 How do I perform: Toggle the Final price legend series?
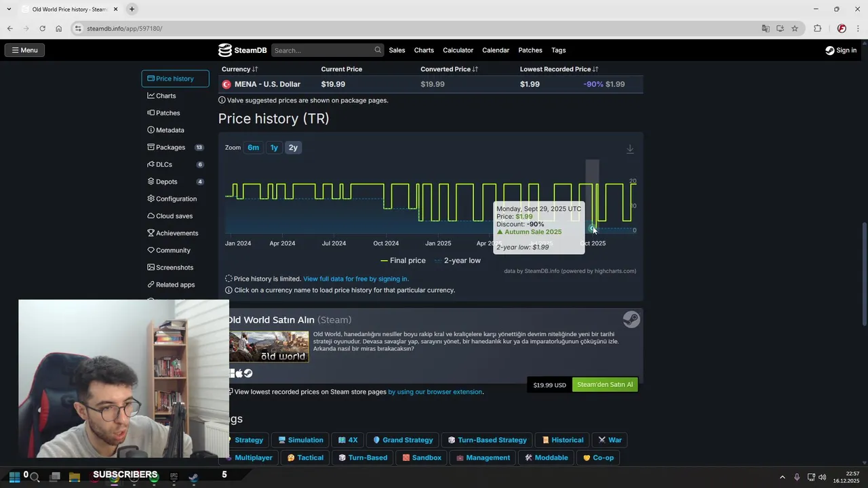403,260
